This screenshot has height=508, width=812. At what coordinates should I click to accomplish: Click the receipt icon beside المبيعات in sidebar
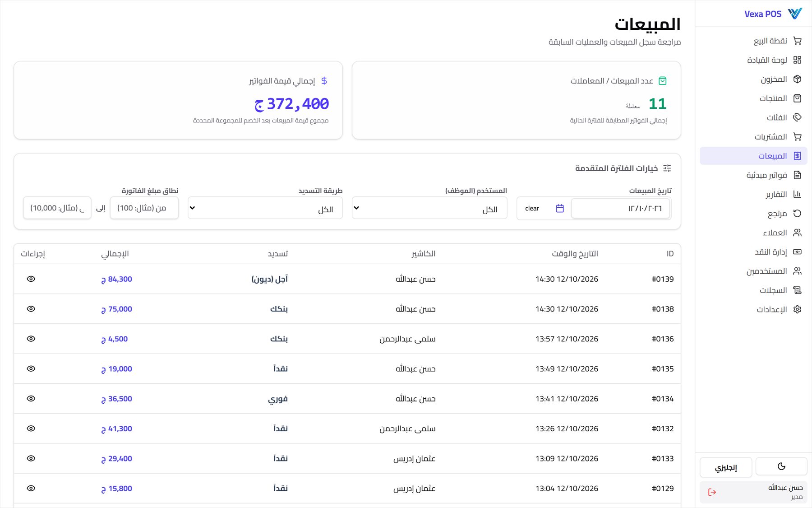pyautogui.click(x=797, y=156)
